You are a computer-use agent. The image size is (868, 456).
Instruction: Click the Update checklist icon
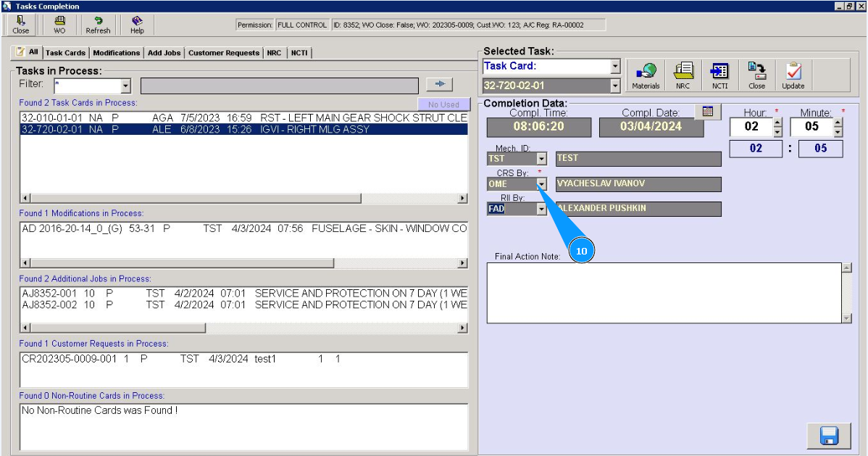[x=793, y=75]
